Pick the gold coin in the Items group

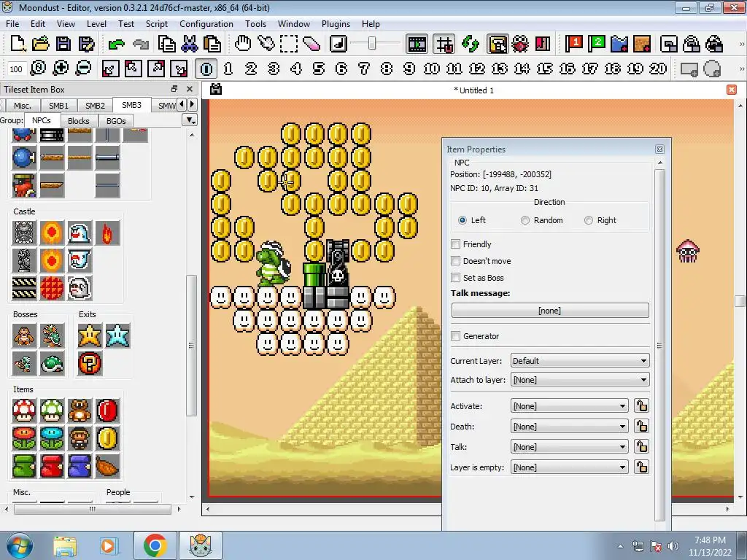107,438
